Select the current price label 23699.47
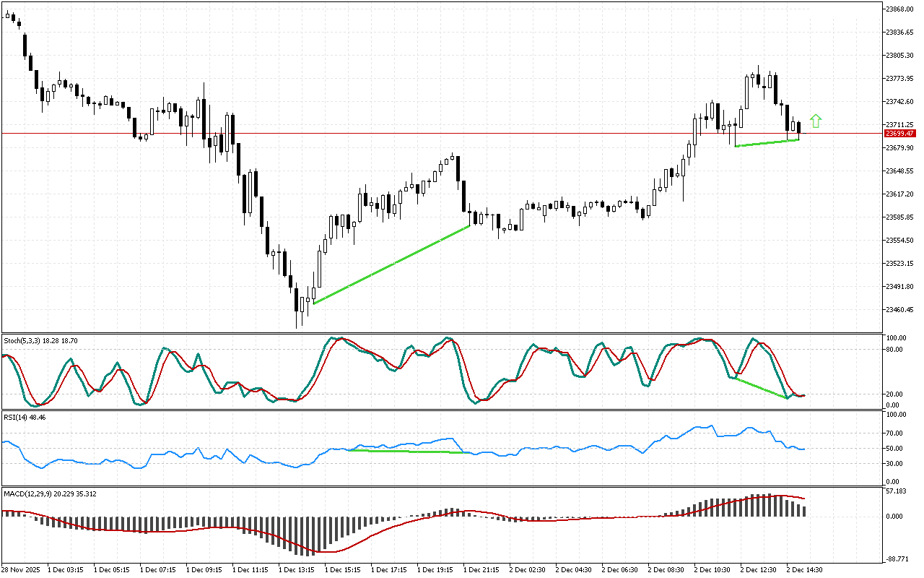The image size is (924, 578). point(899,134)
